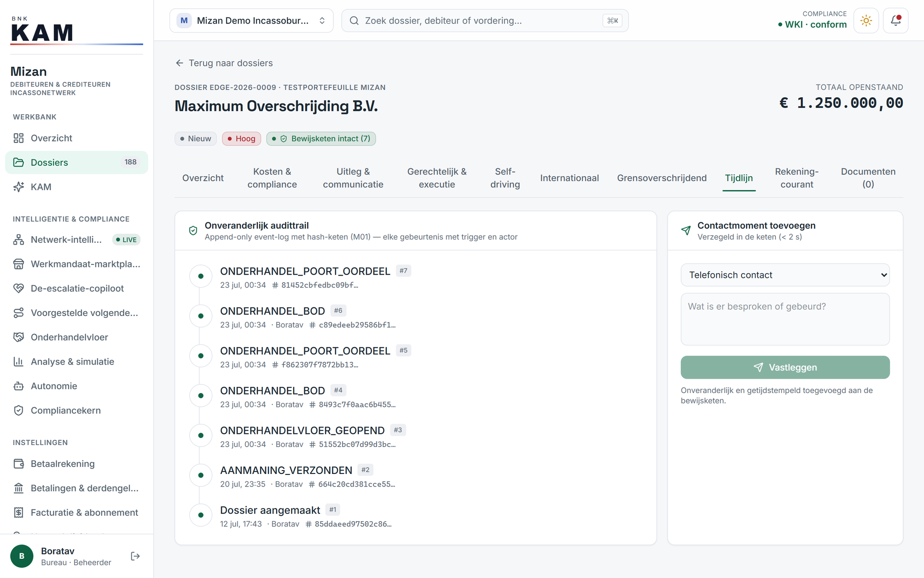
Task: Open the Uitleg & communicatie tab
Action: pyautogui.click(x=353, y=178)
